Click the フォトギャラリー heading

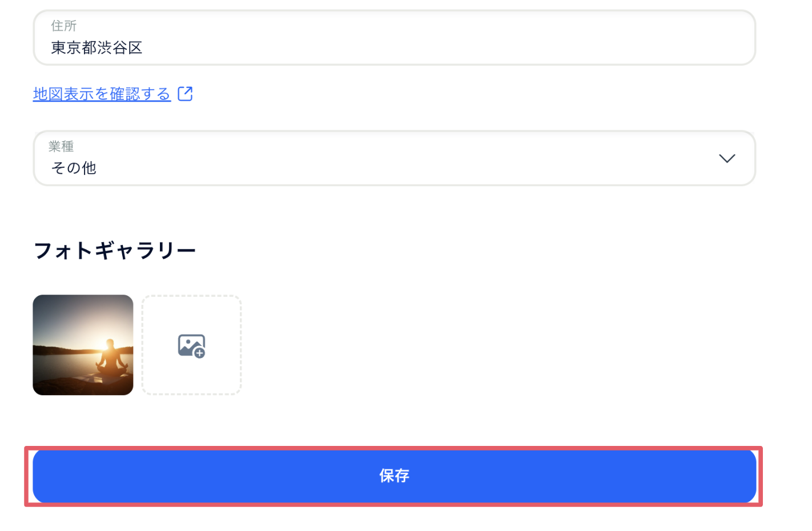coord(115,250)
